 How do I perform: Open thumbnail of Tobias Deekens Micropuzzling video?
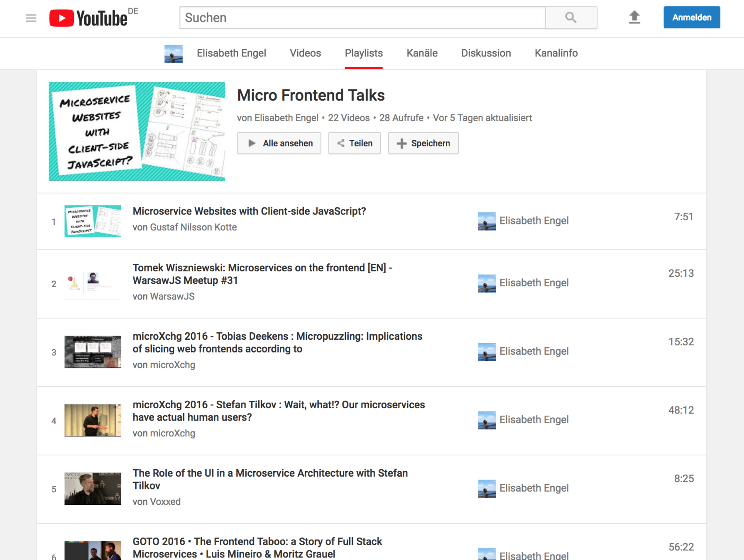(x=93, y=352)
